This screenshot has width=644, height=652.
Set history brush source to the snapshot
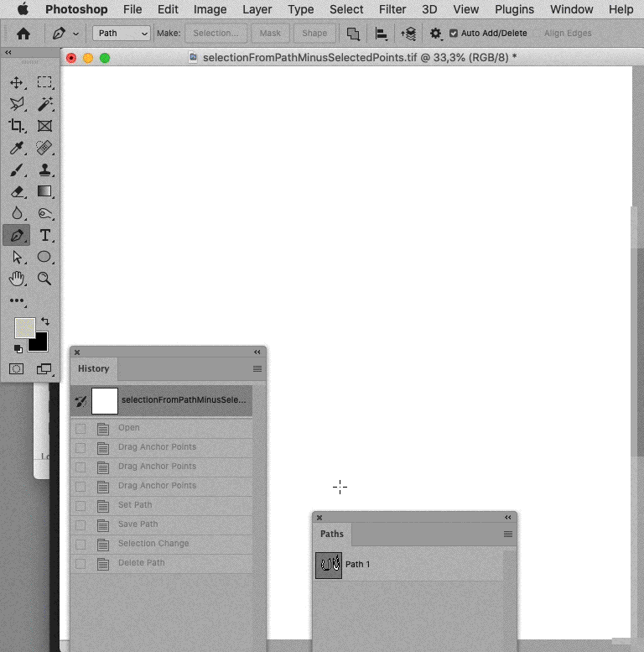pos(80,401)
